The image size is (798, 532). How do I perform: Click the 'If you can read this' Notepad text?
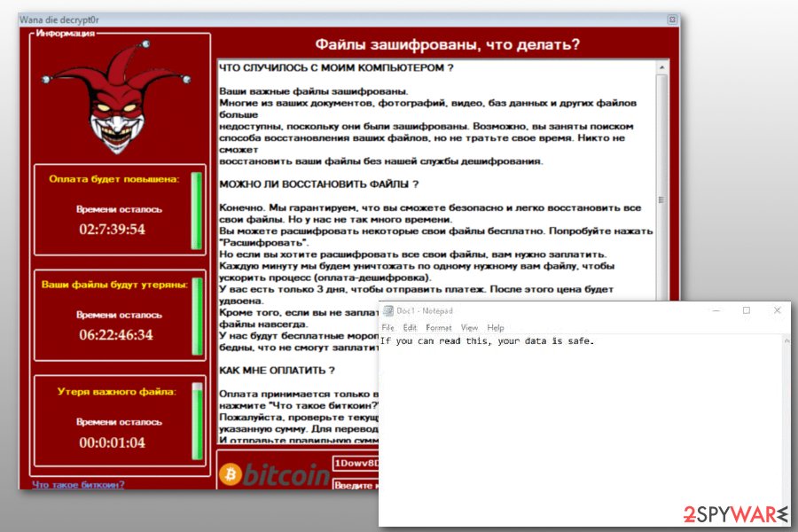487,340
